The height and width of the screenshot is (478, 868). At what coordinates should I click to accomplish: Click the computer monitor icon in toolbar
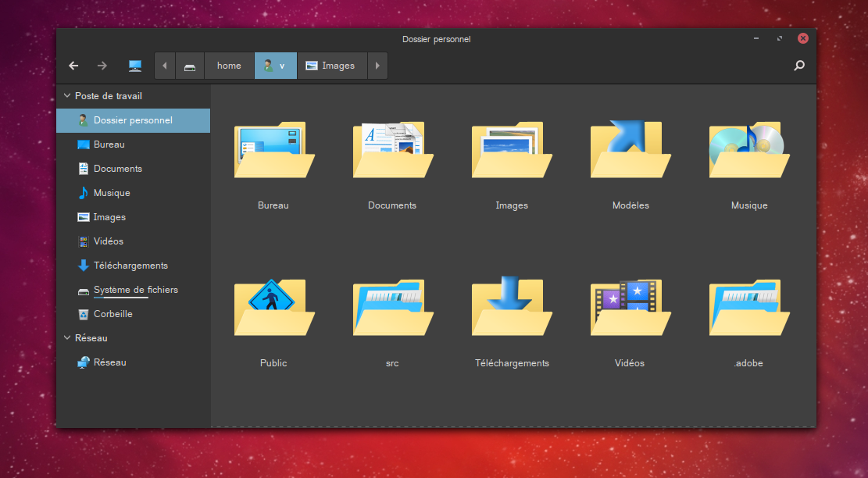click(135, 66)
